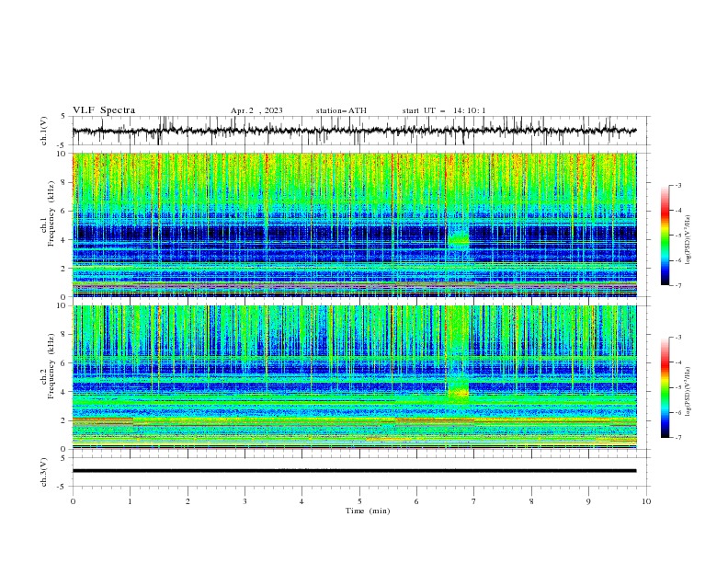Viewport: 728px width, 563px height.
Task: Click the ch.1 color bar label 'log(PSD)(V²/Hz)'
Action: 688,240
